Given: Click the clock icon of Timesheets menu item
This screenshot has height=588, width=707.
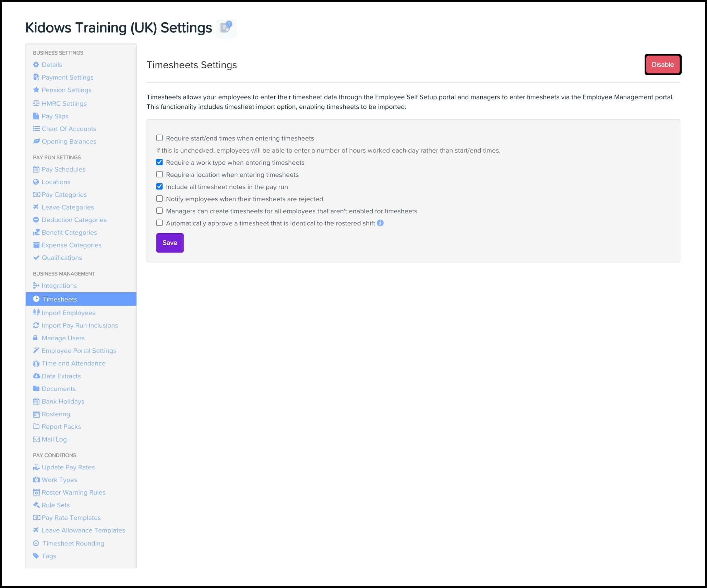Looking at the screenshot, I should pos(36,299).
